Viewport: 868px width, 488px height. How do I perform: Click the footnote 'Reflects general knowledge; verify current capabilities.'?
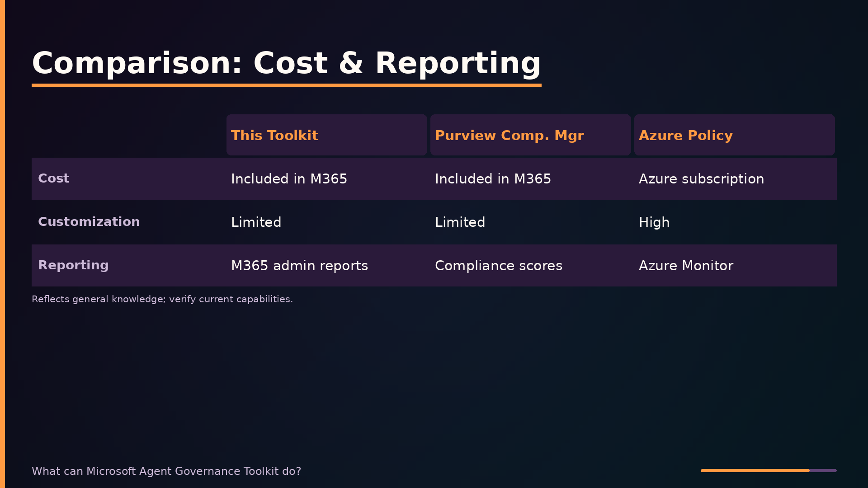click(162, 299)
